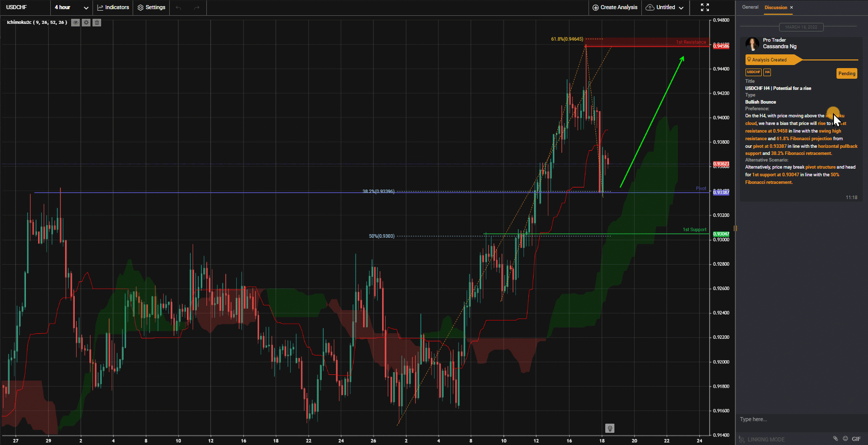Click the undo arrow in the toolbar
Screen dimensions: 868x445
pos(178,8)
